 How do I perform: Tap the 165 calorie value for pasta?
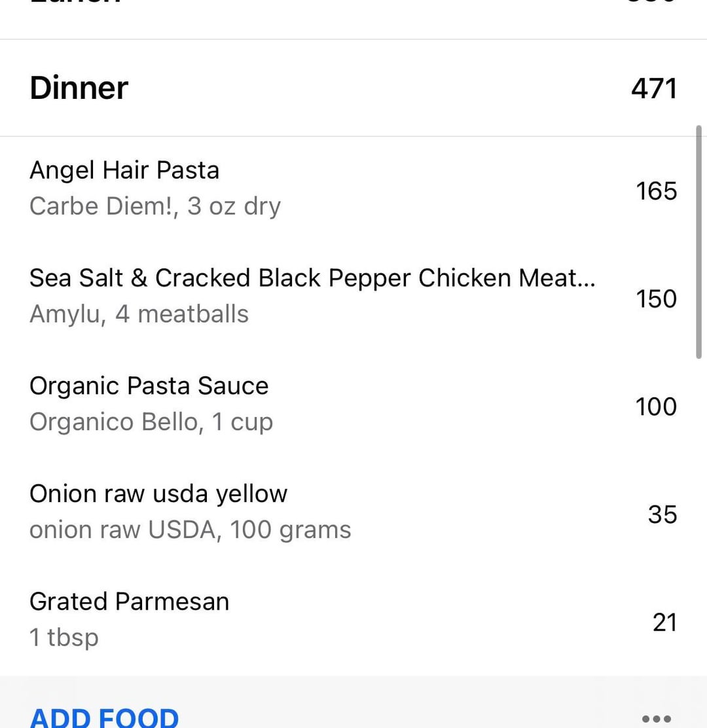656,191
